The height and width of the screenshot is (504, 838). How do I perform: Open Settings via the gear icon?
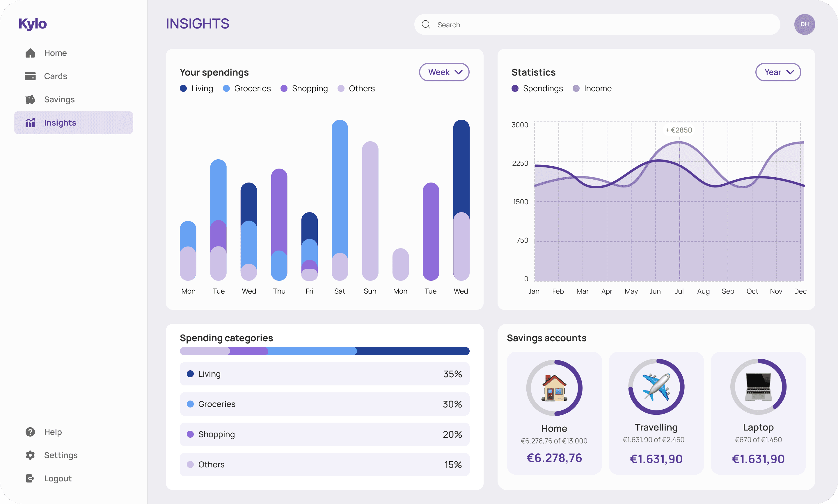[30, 455]
